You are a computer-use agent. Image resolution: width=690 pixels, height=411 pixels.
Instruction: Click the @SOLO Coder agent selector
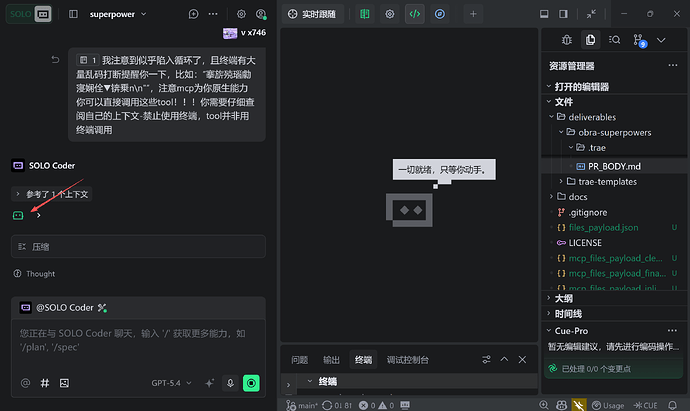63,308
